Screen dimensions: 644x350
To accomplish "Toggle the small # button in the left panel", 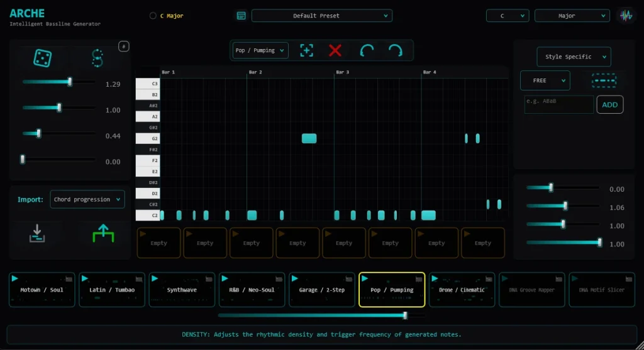I will pos(124,46).
